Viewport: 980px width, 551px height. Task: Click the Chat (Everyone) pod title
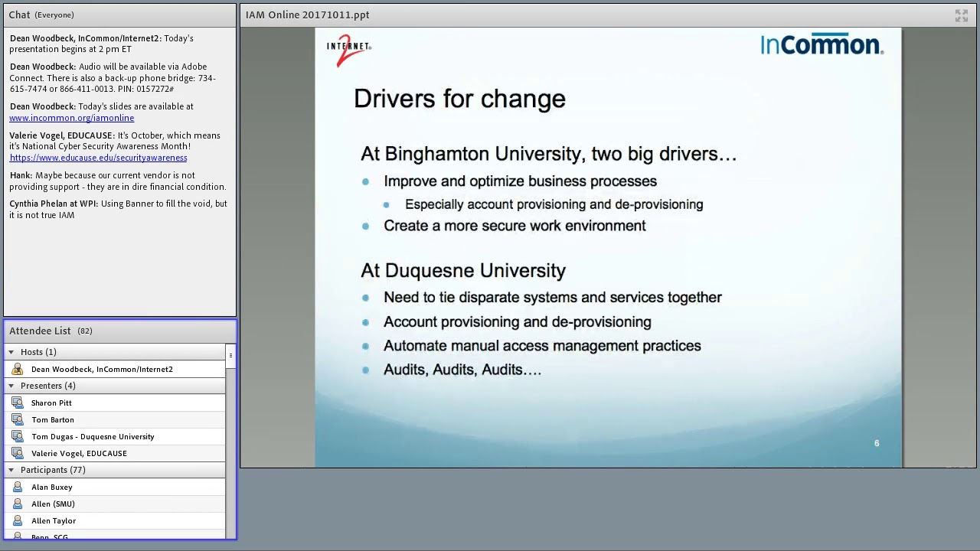click(x=41, y=15)
